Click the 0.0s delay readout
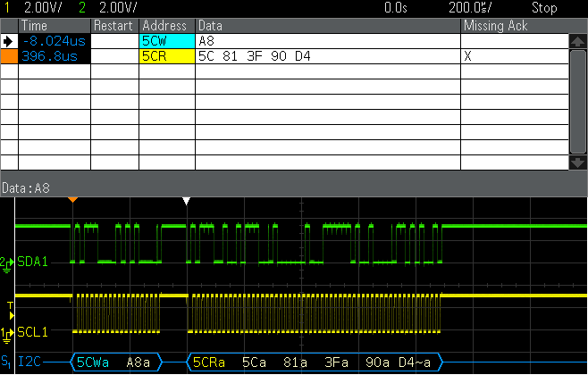 pyautogui.click(x=396, y=7)
